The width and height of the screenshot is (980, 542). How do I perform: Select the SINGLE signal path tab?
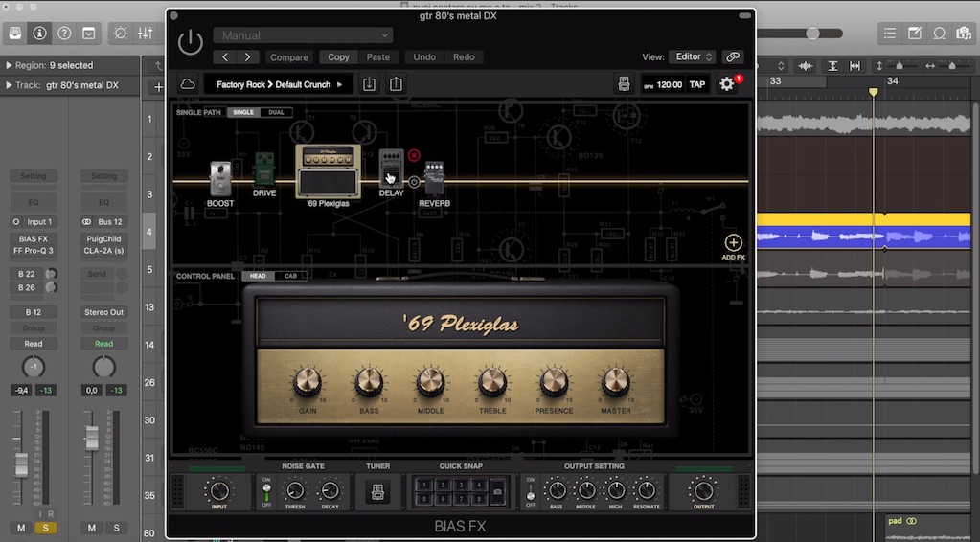coord(243,112)
